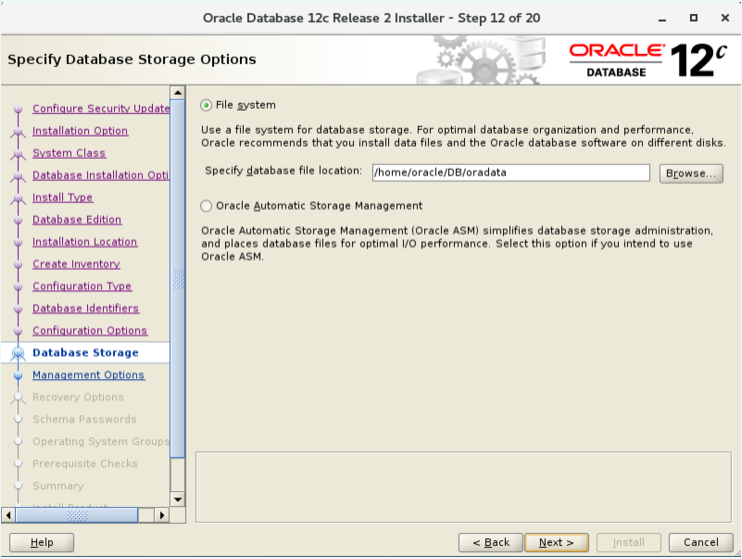This screenshot has height=559, width=742.
Task: Open Database Installation Options step
Action: tap(100, 175)
